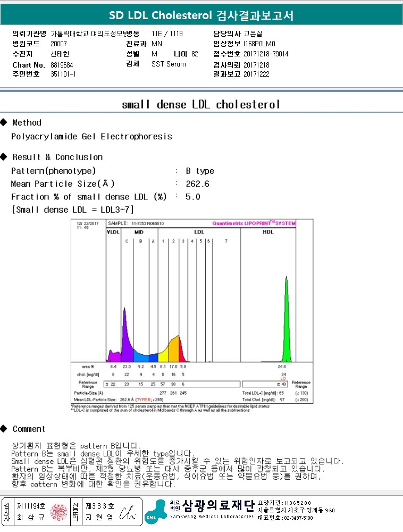Screen dimensions: 403x532
Task: Click the phone number '02-3497-5100'
Action: (x=298, y=518)
